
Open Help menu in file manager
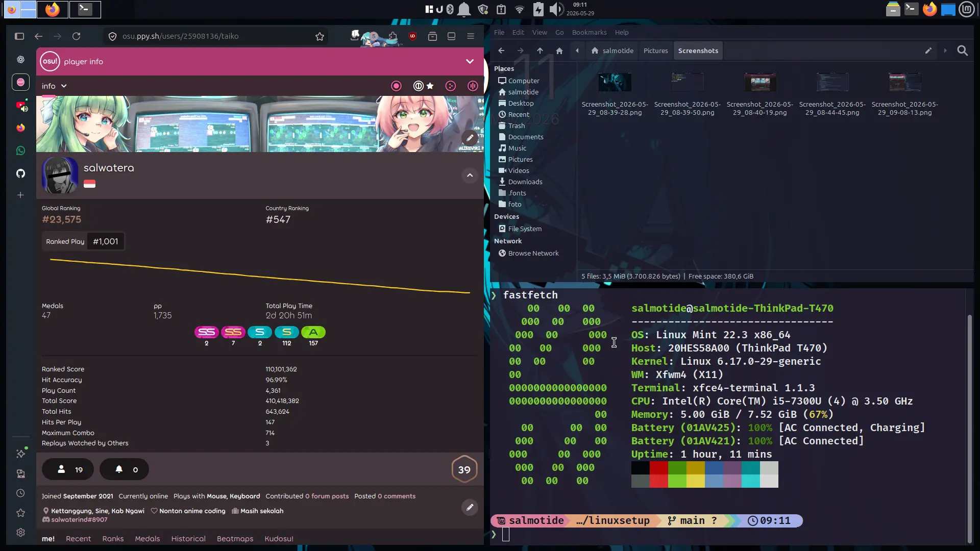pyautogui.click(x=621, y=32)
